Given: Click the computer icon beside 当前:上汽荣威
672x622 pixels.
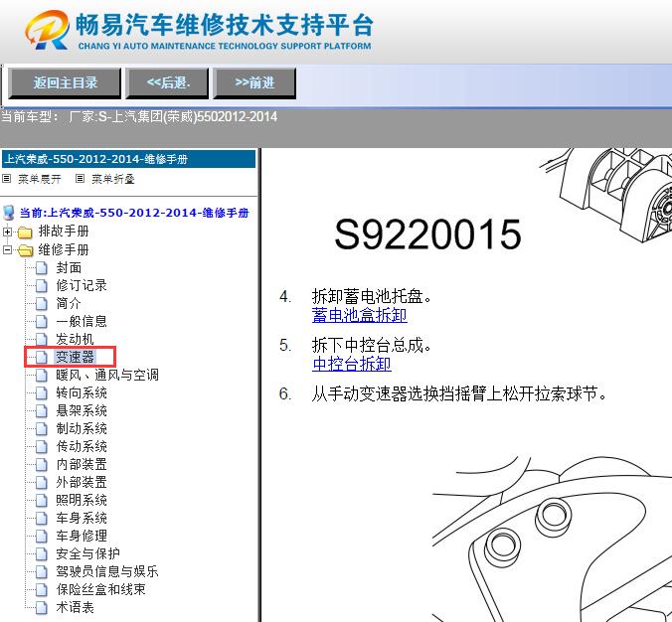Looking at the screenshot, I should [9, 213].
